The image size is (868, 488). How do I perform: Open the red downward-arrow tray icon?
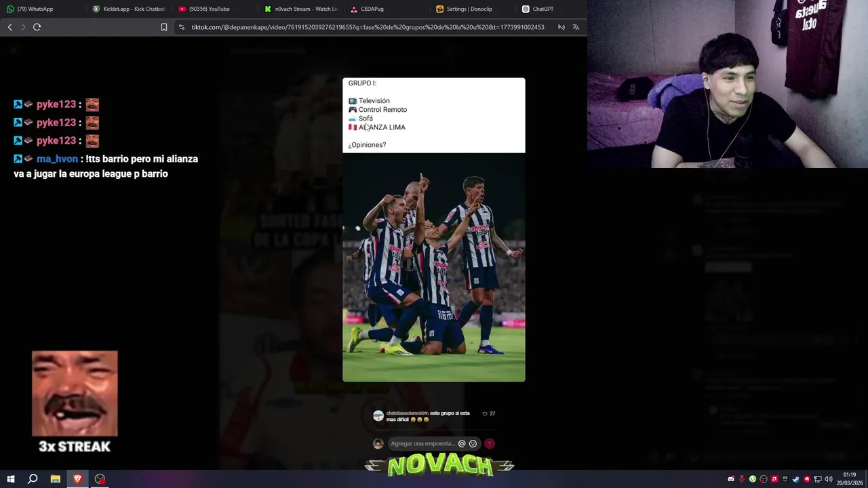[x=742, y=479]
